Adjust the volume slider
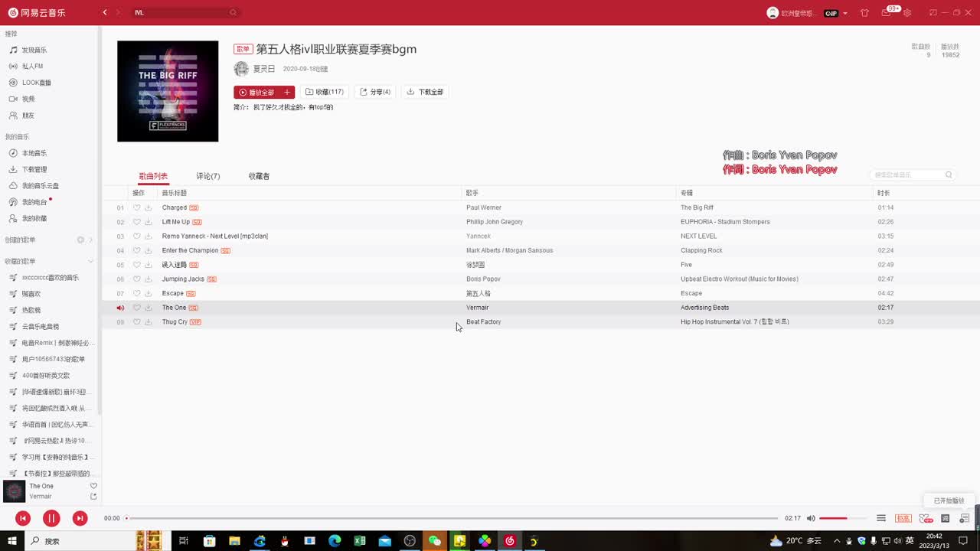This screenshot has width=980, height=551. pyautogui.click(x=844, y=518)
